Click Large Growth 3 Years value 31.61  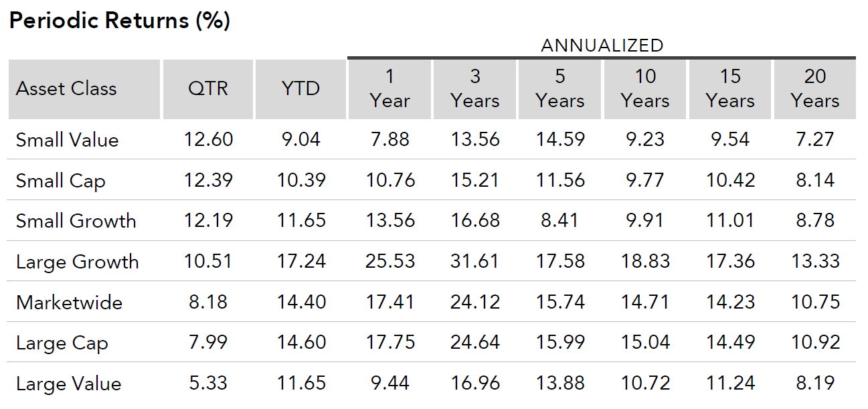(x=474, y=261)
